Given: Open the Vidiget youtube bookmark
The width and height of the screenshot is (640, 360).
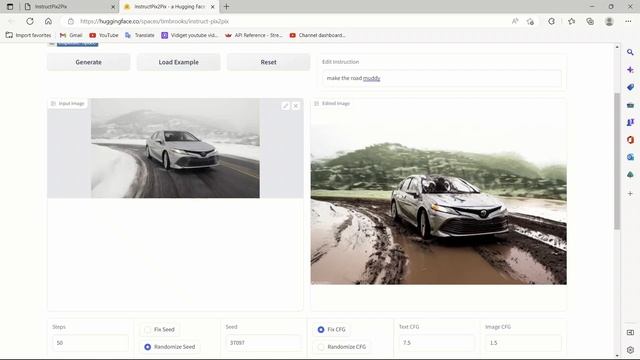Looking at the screenshot, I should point(190,35).
